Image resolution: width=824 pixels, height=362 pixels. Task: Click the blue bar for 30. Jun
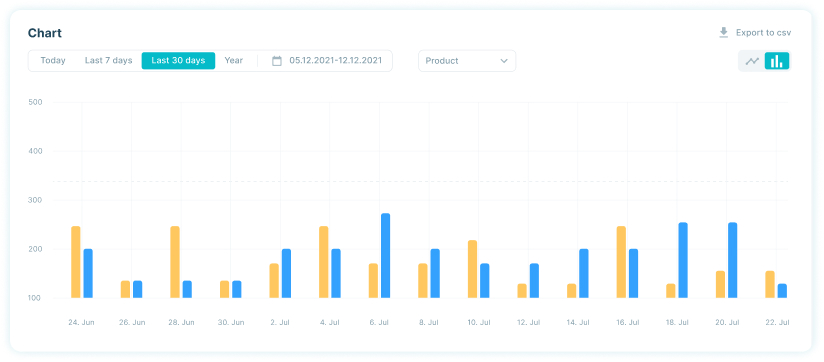tap(237, 289)
